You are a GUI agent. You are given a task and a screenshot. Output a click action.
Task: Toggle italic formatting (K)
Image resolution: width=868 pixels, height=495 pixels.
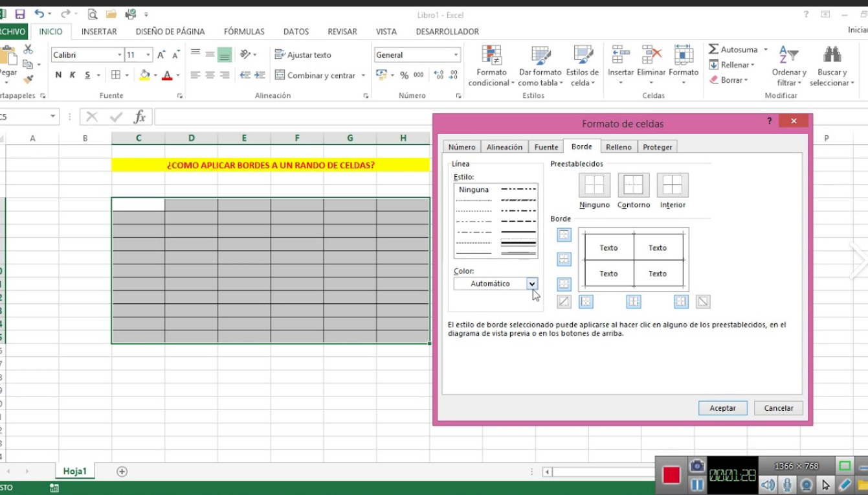tap(71, 75)
